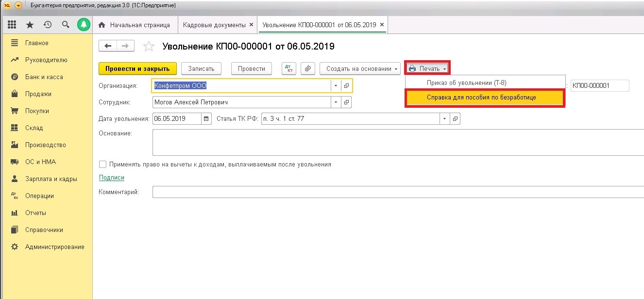Open Статья ТК РФ item via its open icon
644x299 pixels.
455,118
